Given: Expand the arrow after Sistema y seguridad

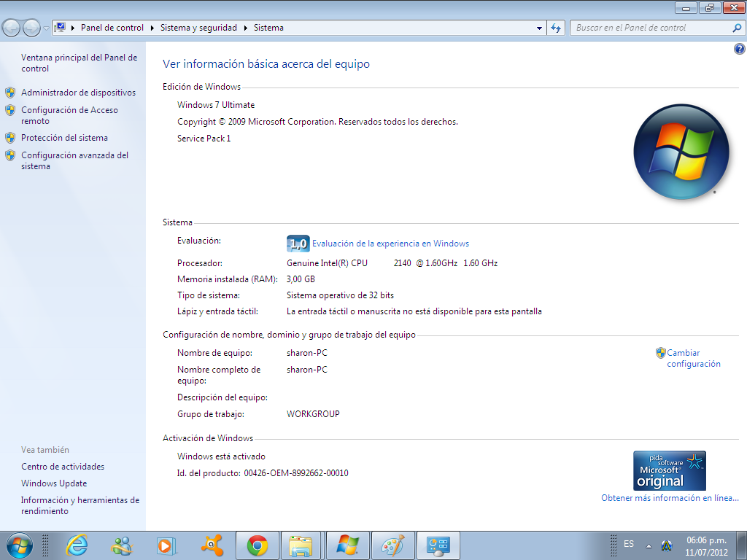Looking at the screenshot, I should point(245,28).
